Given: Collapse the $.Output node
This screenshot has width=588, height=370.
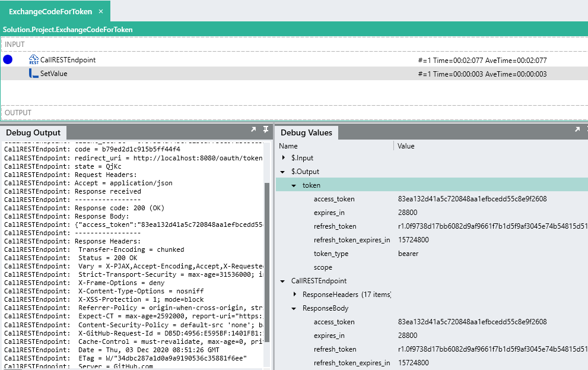Looking at the screenshot, I should pos(284,172).
